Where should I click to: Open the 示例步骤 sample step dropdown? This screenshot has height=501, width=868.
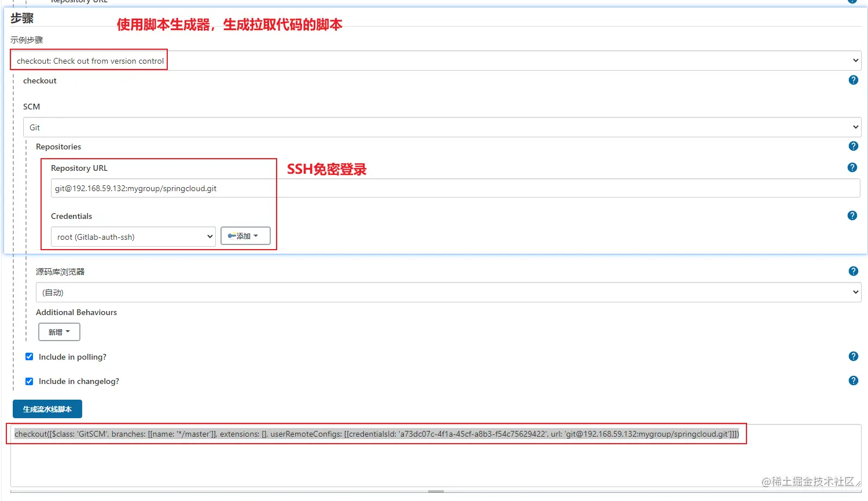pyautogui.click(x=436, y=61)
